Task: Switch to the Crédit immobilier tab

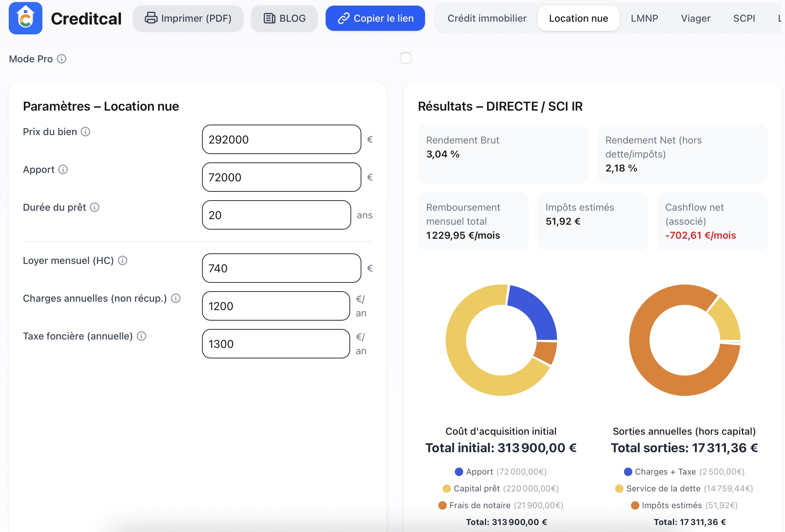Action: click(487, 18)
